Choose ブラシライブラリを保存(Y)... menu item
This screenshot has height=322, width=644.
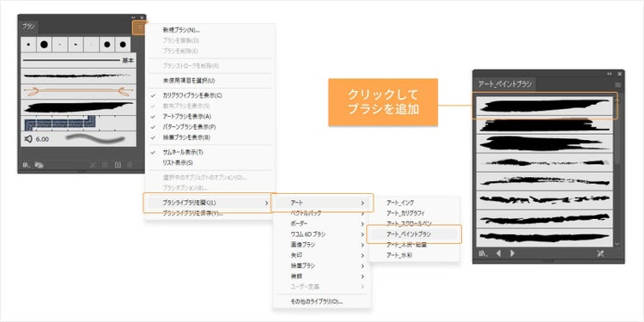tap(192, 213)
